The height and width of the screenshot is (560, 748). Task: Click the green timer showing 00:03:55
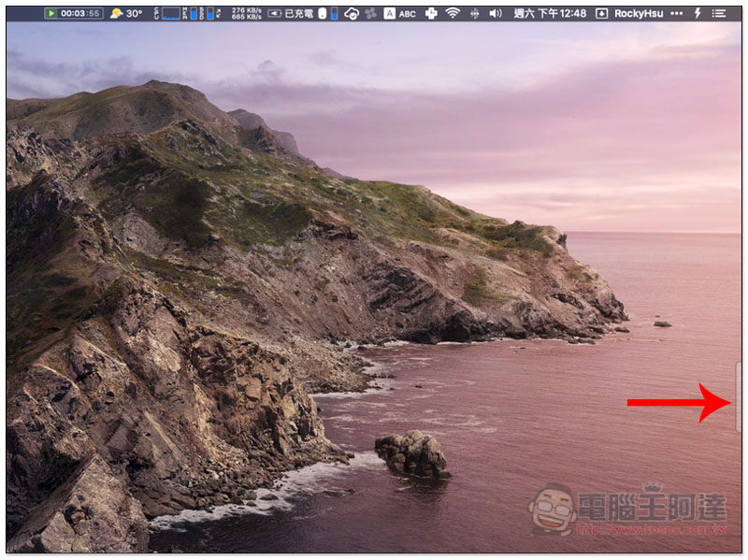tap(73, 13)
